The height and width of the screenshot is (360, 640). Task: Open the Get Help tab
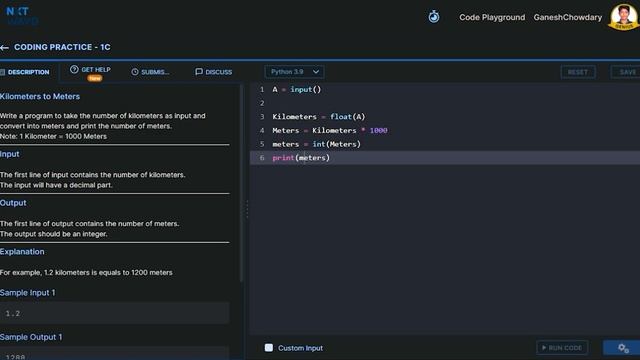pos(90,73)
